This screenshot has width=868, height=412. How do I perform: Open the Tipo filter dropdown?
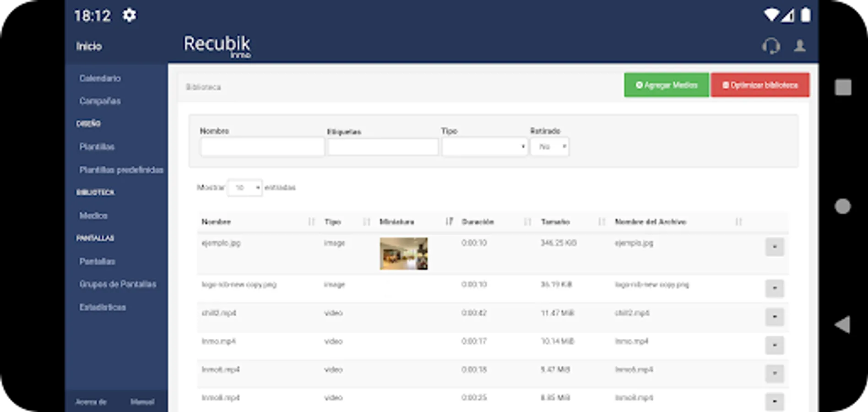pos(484,147)
